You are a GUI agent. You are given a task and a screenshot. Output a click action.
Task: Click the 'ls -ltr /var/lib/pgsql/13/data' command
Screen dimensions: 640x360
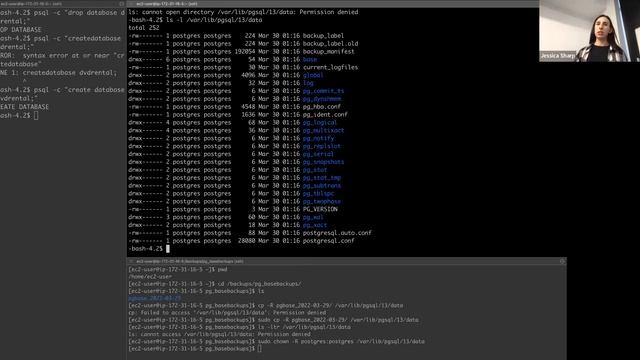coord(304,327)
